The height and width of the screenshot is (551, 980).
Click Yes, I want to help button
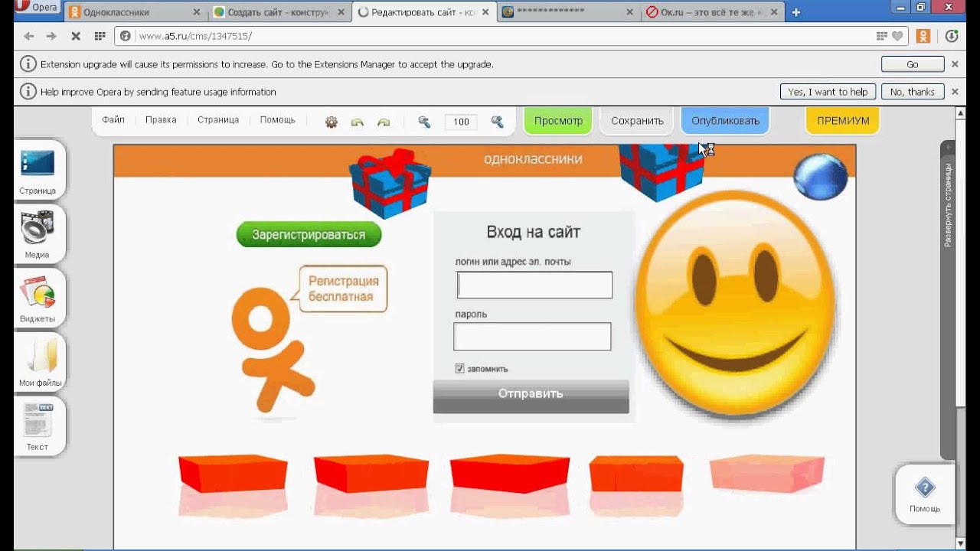click(827, 92)
